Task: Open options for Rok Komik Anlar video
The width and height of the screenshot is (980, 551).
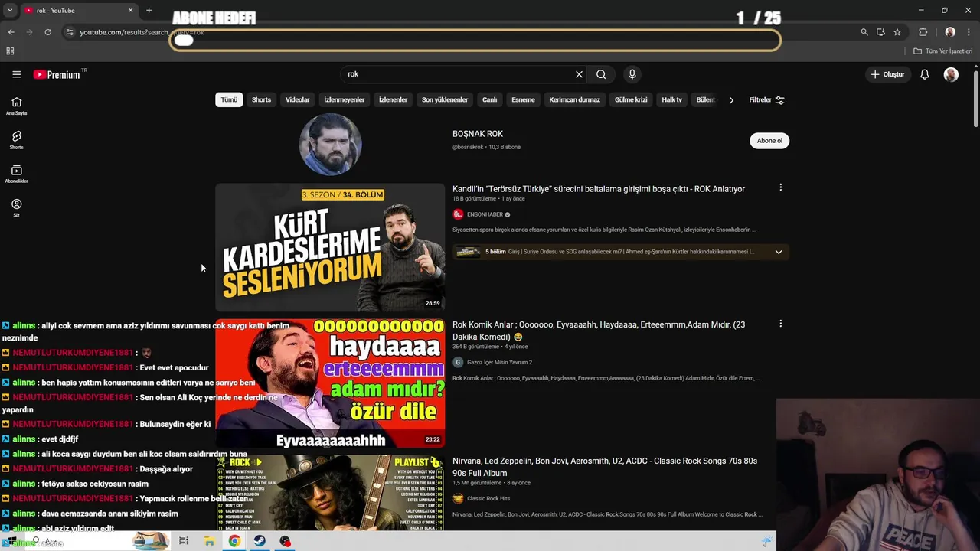Action: pyautogui.click(x=780, y=324)
